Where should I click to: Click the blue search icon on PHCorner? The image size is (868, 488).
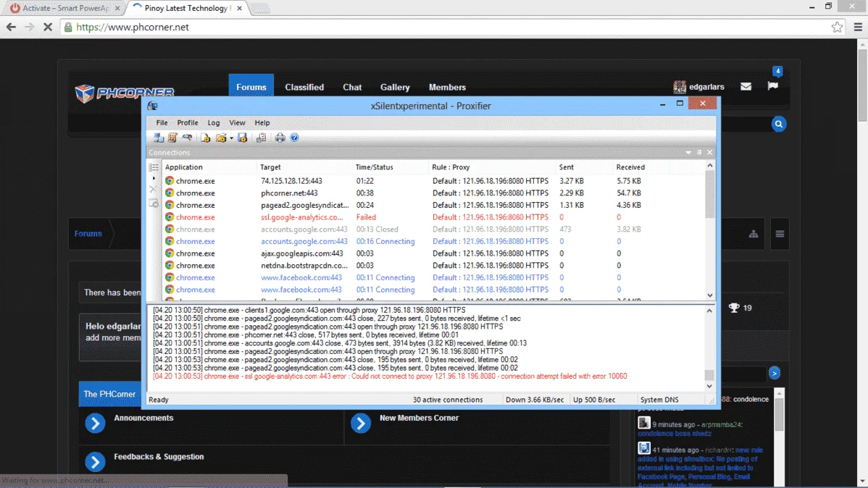[778, 124]
